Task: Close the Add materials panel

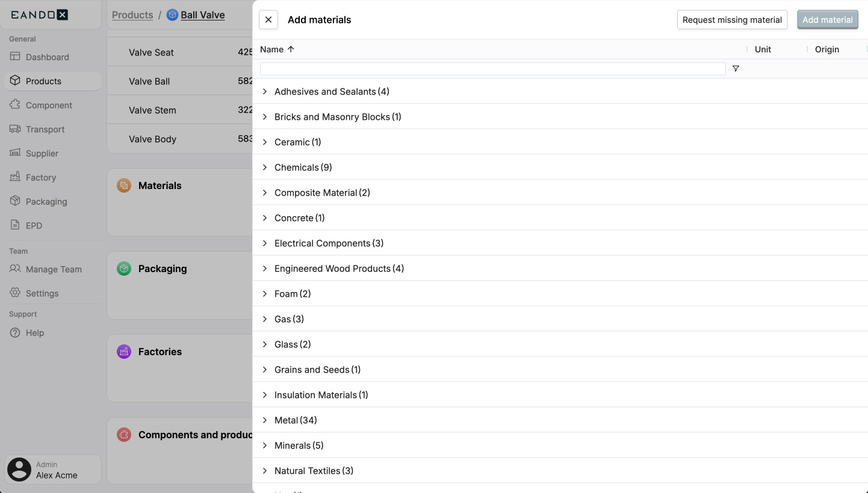Action: [x=268, y=20]
